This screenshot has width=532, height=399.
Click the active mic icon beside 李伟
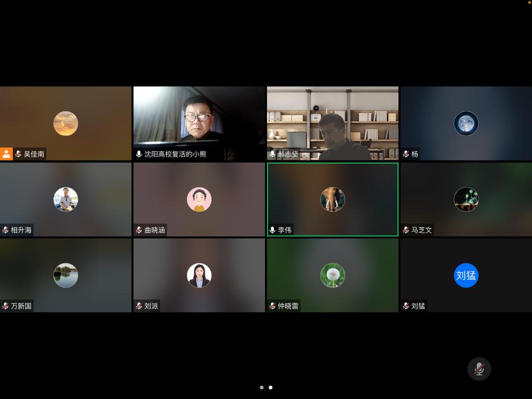click(272, 230)
